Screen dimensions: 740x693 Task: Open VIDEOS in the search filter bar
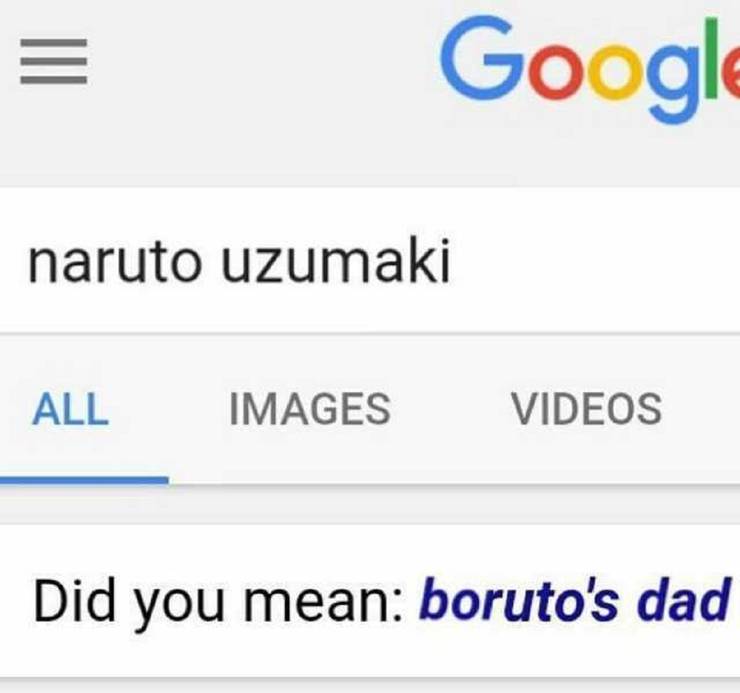(x=586, y=409)
